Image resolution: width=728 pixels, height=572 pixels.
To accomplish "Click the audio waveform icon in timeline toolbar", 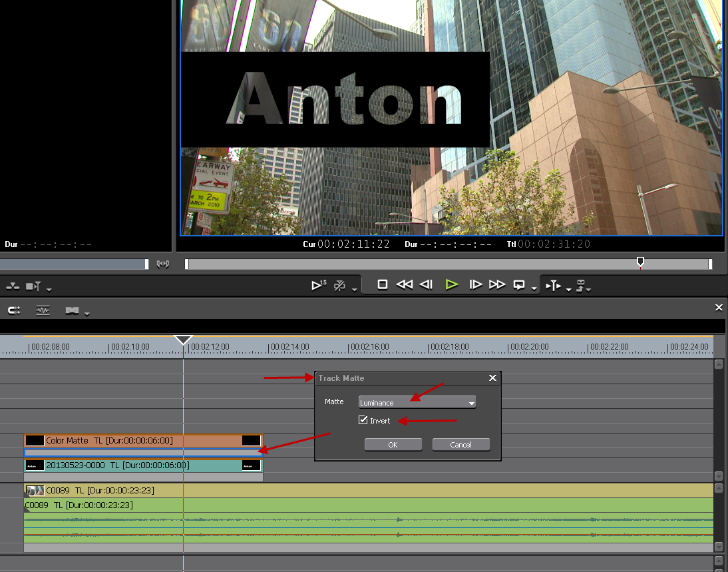I will 43,310.
